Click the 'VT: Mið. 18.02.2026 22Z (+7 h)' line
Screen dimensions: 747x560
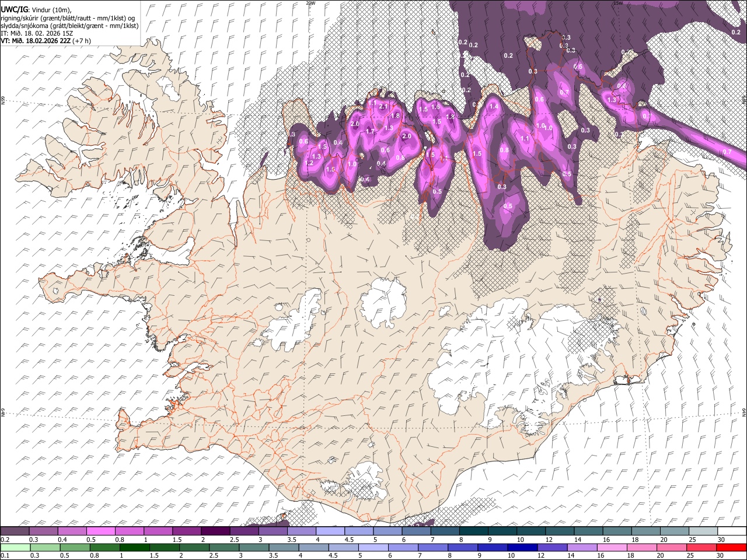tap(46, 41)
